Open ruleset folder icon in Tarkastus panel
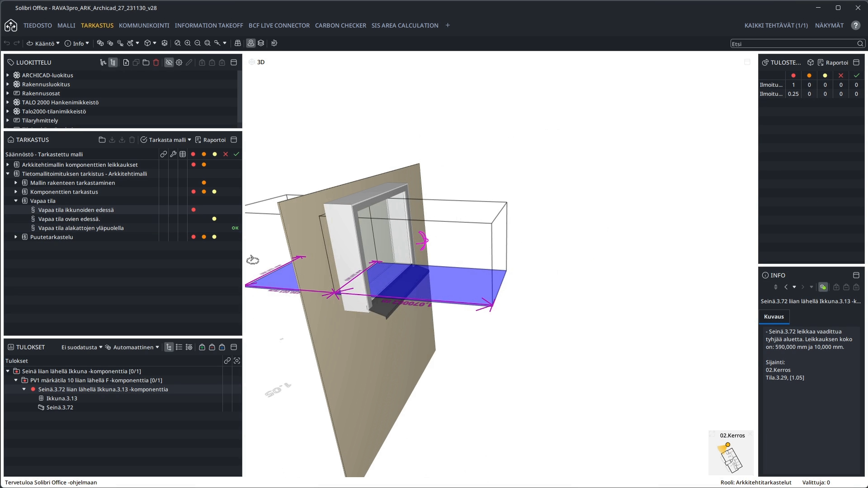 pos(102,140)
